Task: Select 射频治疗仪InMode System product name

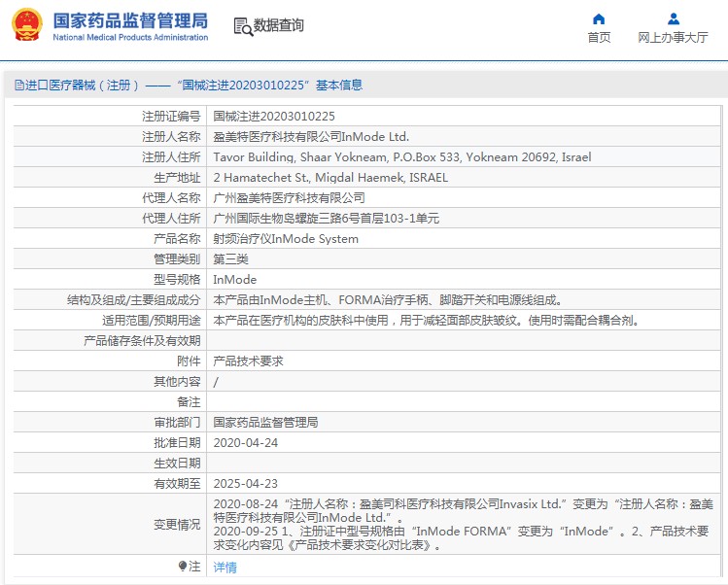Action: point(286,239)
